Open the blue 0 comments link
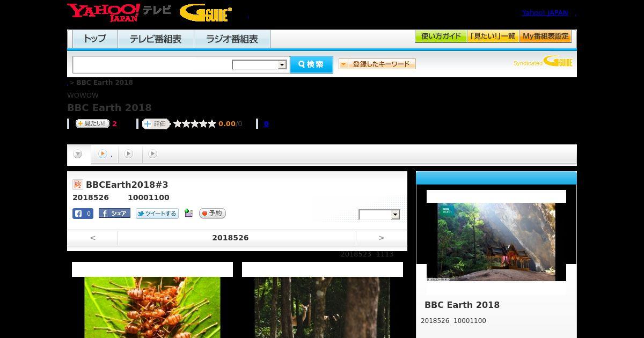 tap(266, 124)
